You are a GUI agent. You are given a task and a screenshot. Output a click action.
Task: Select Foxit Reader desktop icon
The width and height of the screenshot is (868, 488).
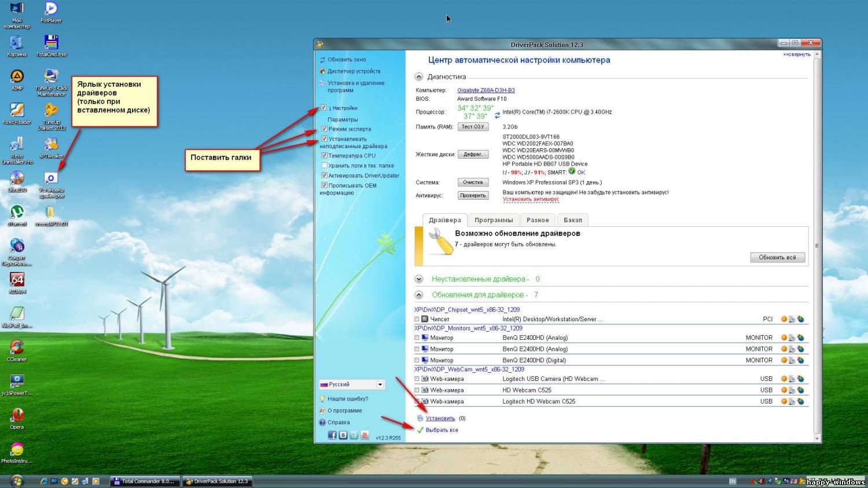pos(17,114)
